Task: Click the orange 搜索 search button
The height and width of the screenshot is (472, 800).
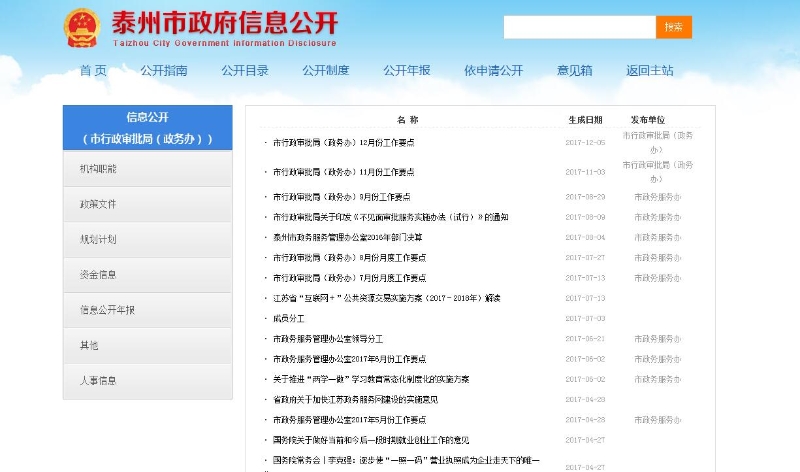Action: click(673, 27)
